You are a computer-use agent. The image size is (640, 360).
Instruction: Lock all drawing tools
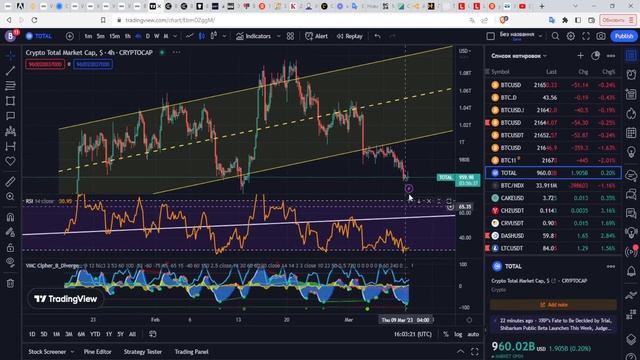coord(10,248)
